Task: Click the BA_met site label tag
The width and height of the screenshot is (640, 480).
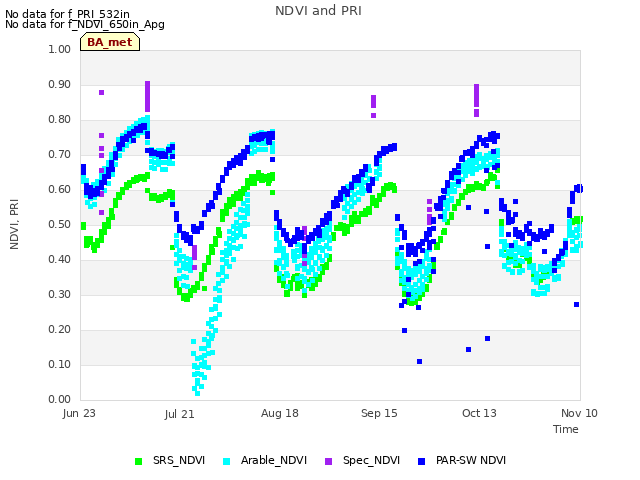Action: pyautogui.click(x=110, y=42)
